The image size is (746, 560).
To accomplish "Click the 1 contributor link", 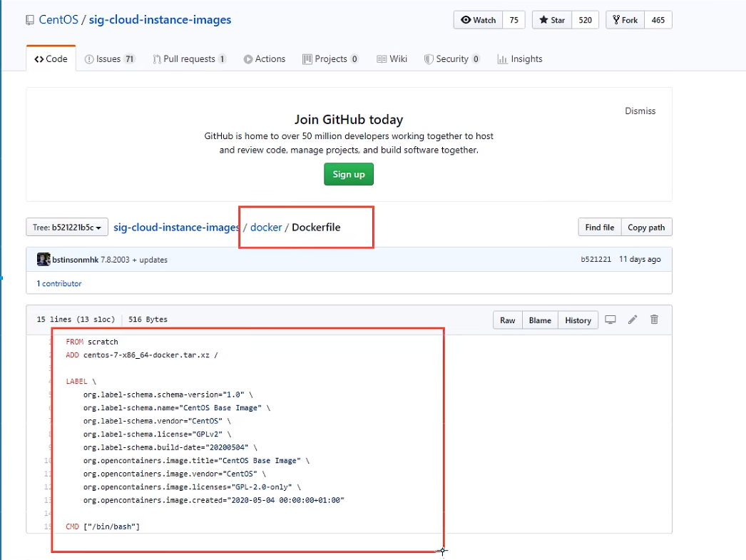I will pos(59,284).
